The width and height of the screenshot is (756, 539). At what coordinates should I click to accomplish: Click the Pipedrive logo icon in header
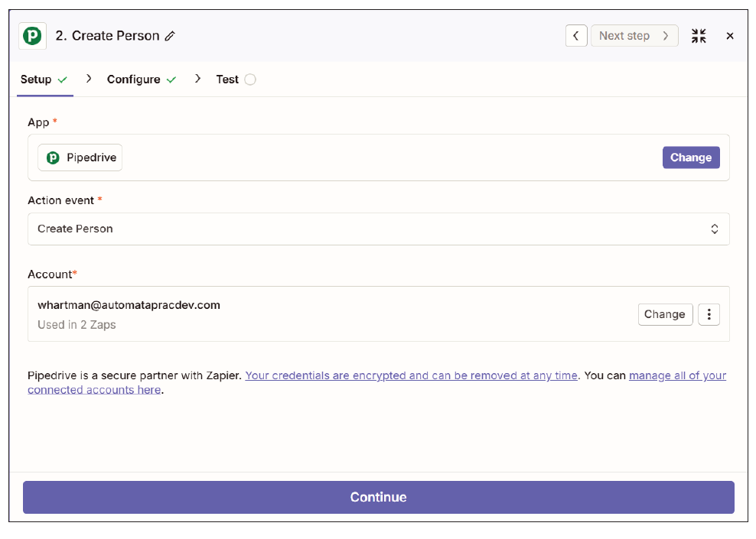click(32, 36)
